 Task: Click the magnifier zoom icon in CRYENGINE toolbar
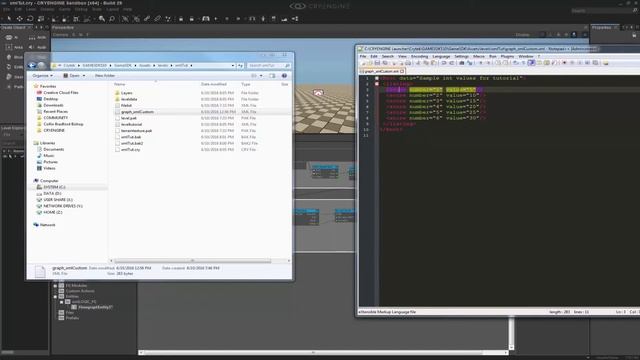coord(102,19)
